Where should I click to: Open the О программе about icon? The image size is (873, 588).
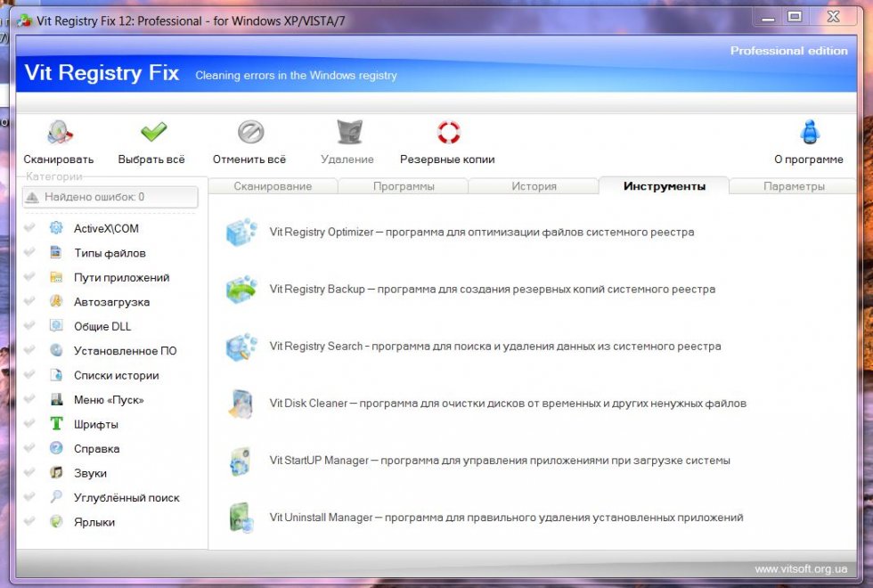[x=810, y=133]
